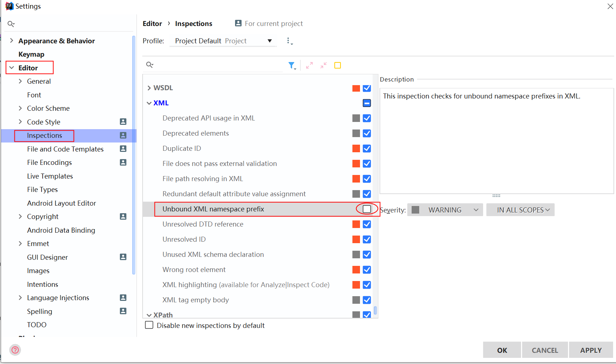Click the search icon in settings sidebar
This screenshot has height=364, width=616.
(x=11, y=24)
